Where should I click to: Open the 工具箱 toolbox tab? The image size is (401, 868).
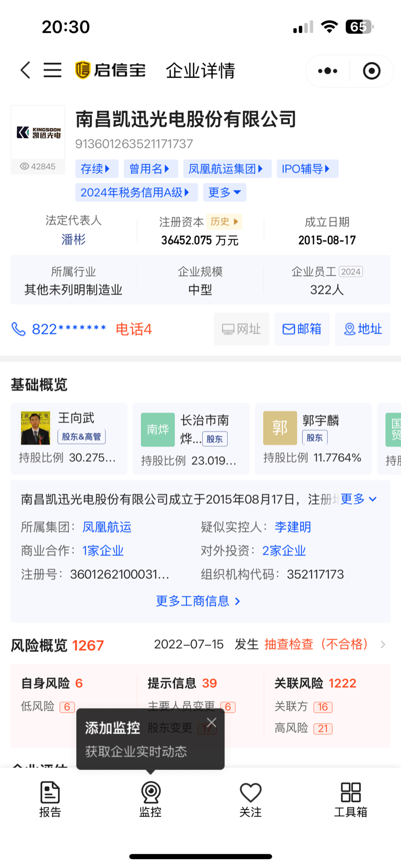(351, 799)
